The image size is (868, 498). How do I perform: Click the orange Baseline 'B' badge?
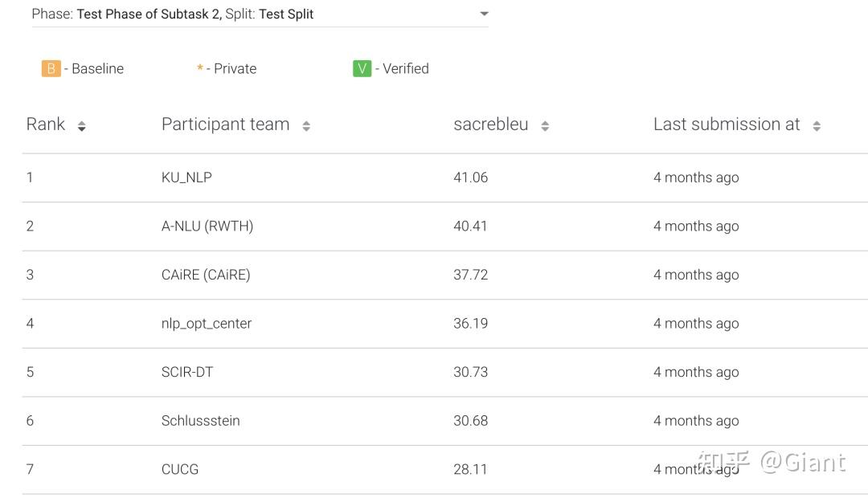51,68
